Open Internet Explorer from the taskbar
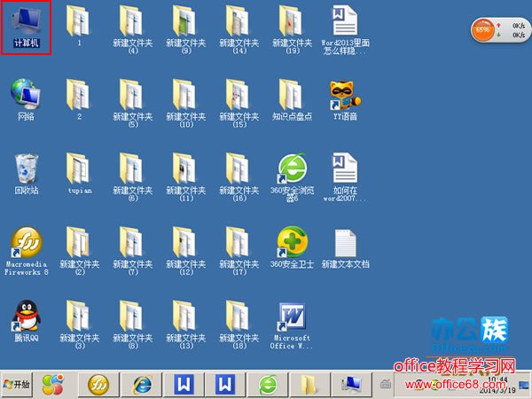 point(142,384)
